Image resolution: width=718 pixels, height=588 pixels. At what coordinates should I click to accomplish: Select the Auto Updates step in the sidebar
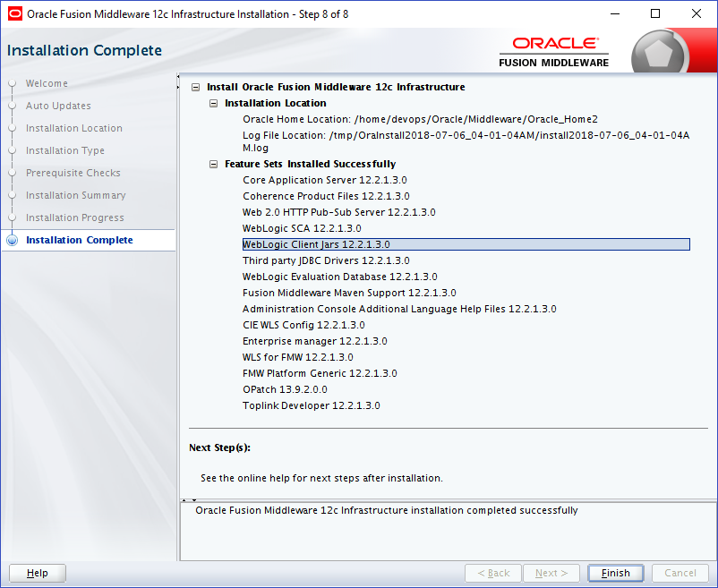[x=58, y=106]
